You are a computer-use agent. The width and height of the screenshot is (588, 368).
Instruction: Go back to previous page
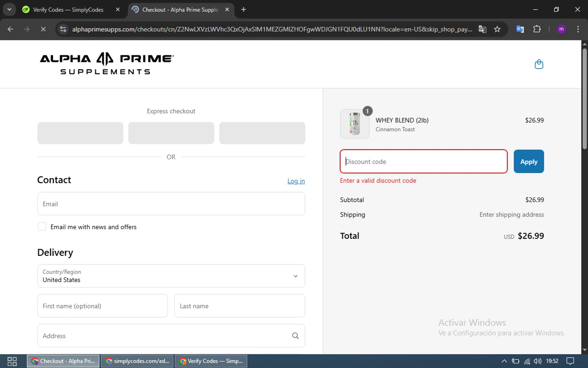[11, 29]
